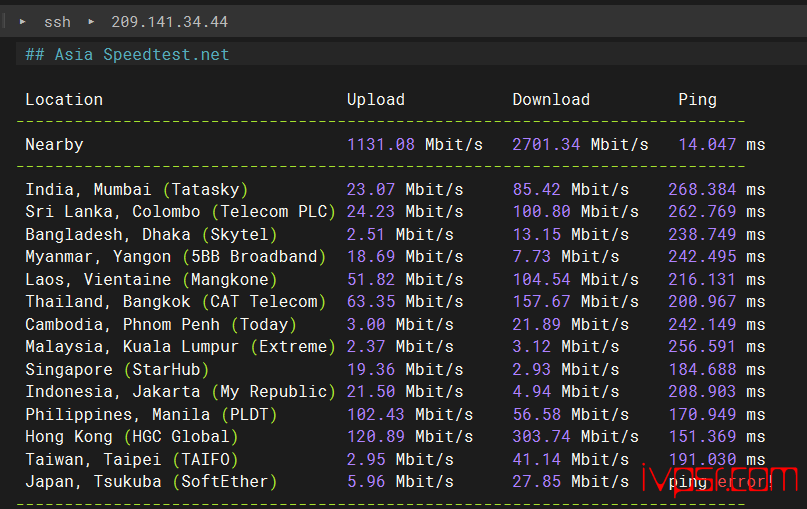Select Hong Kong upload 120.89 Mbit/s
The width and height of the screenshot is (807, 509).
pos(410,437)
